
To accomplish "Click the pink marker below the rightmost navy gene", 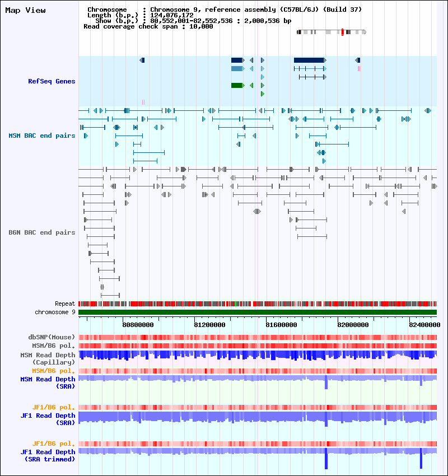I will tap(359, 69).
